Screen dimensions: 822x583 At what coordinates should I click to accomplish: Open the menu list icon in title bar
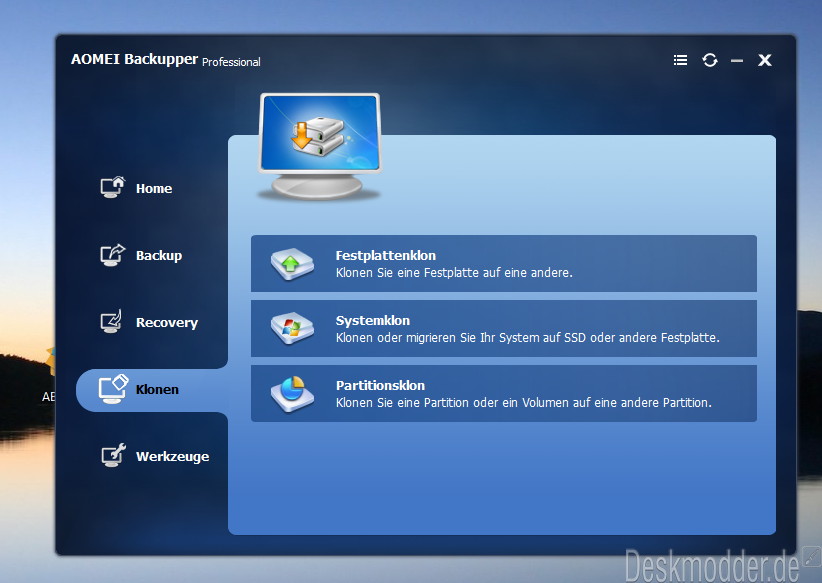pyautogui.click(x=680, y=60)
